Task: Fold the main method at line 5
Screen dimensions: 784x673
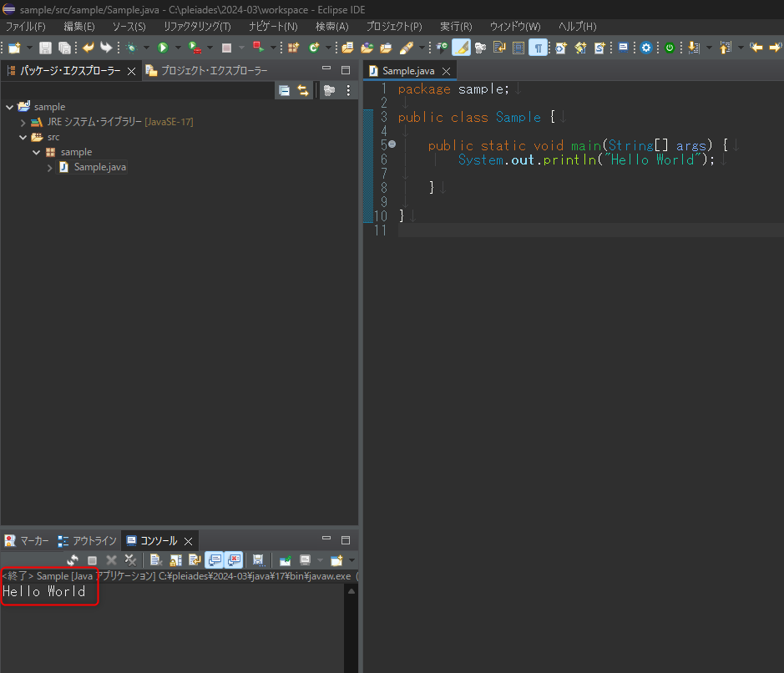Action: pyautogui.click(x=392, y=144)
